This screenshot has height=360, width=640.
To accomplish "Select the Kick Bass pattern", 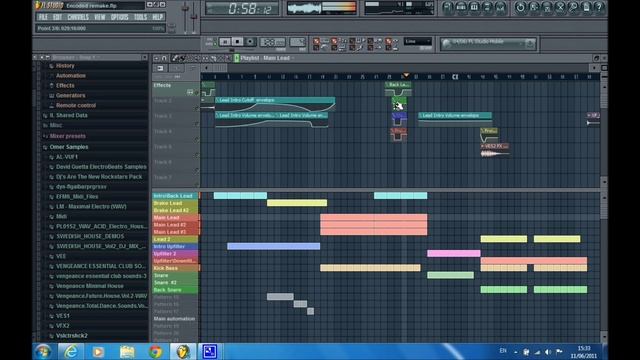I will [x=176, y=268].
